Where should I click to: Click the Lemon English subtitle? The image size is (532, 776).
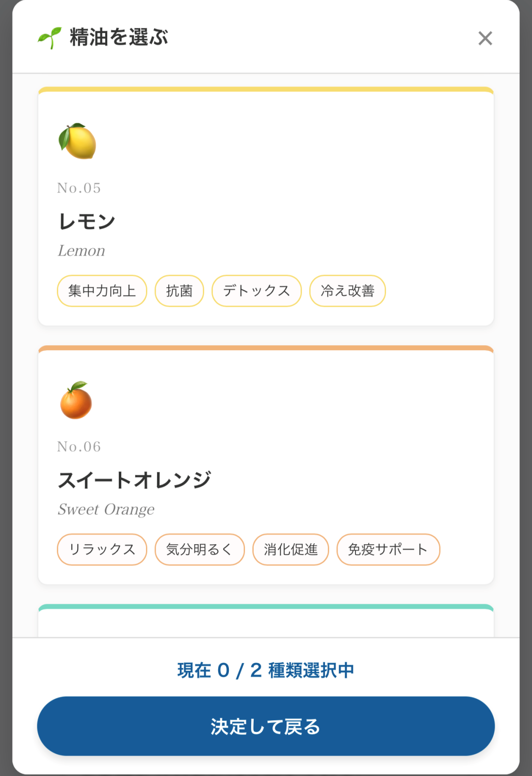[x=81, y=251]
